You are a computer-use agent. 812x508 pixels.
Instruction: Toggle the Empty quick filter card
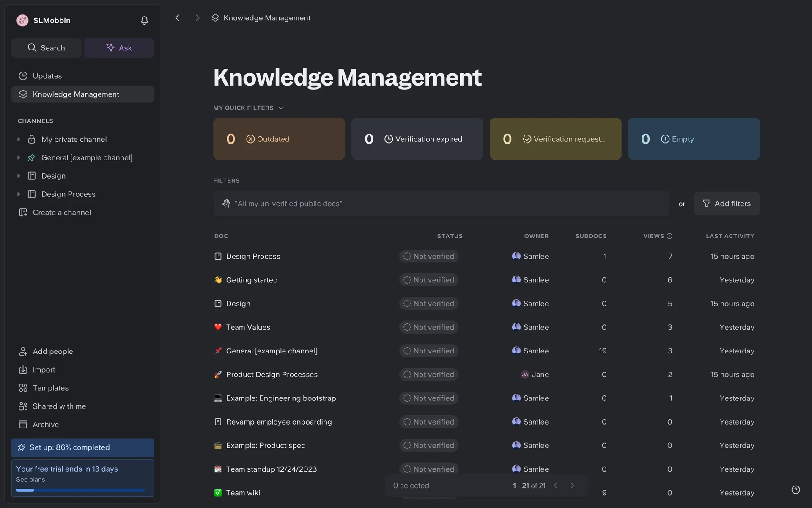pos(694,139)
